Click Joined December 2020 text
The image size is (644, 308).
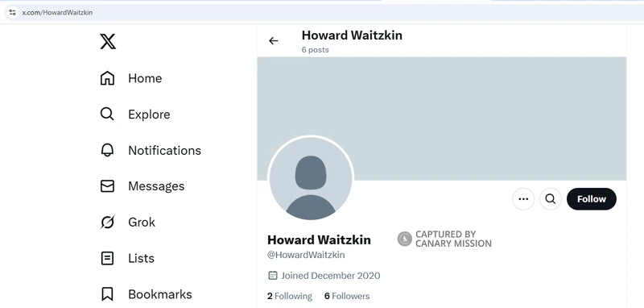(331, 276)
